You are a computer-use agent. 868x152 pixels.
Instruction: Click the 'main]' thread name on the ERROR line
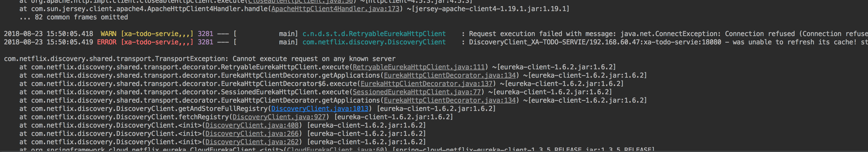coord(288,42)
